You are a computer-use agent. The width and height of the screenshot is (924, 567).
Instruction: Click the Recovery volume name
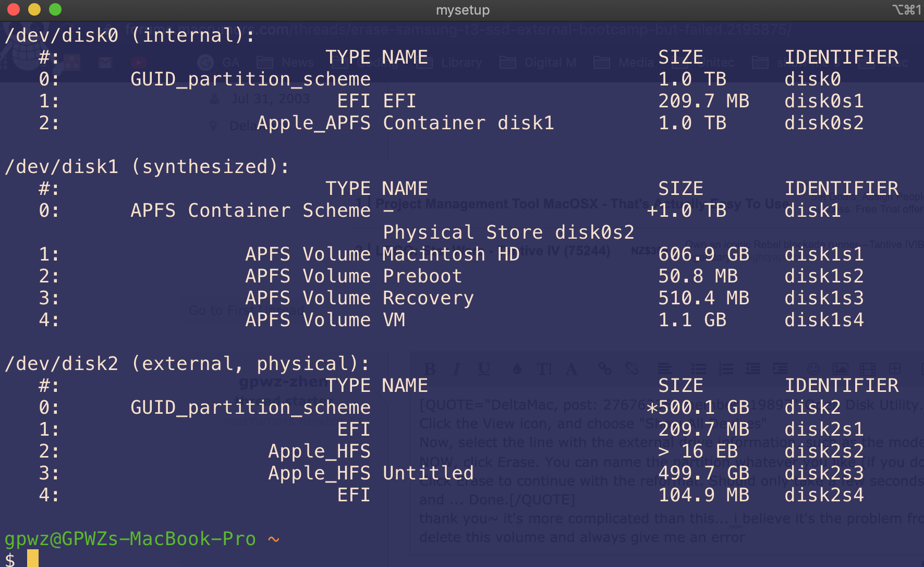click(428, 299)
